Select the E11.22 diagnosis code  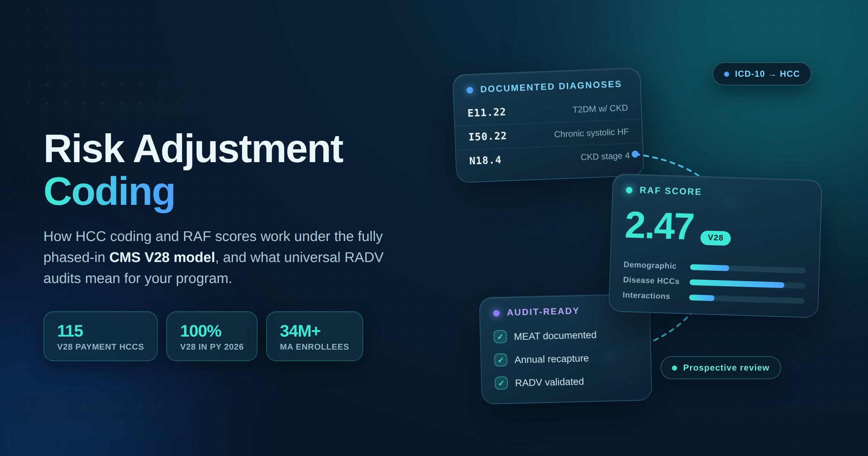[x=487, y=113]
